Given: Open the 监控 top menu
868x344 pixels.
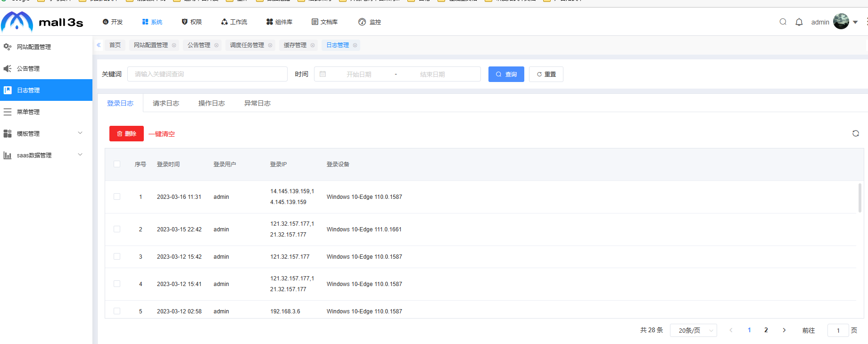Looking at the screenshot, I should click(370, 22).
